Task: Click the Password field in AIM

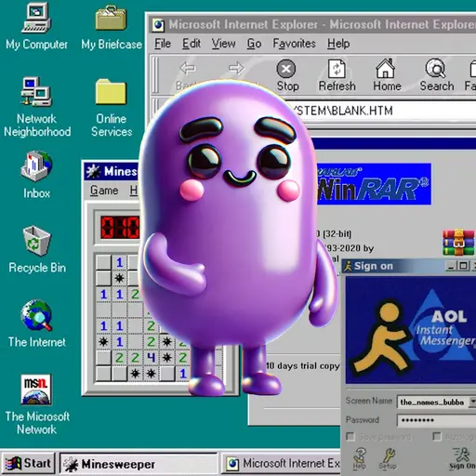Action: pos(436,420)
